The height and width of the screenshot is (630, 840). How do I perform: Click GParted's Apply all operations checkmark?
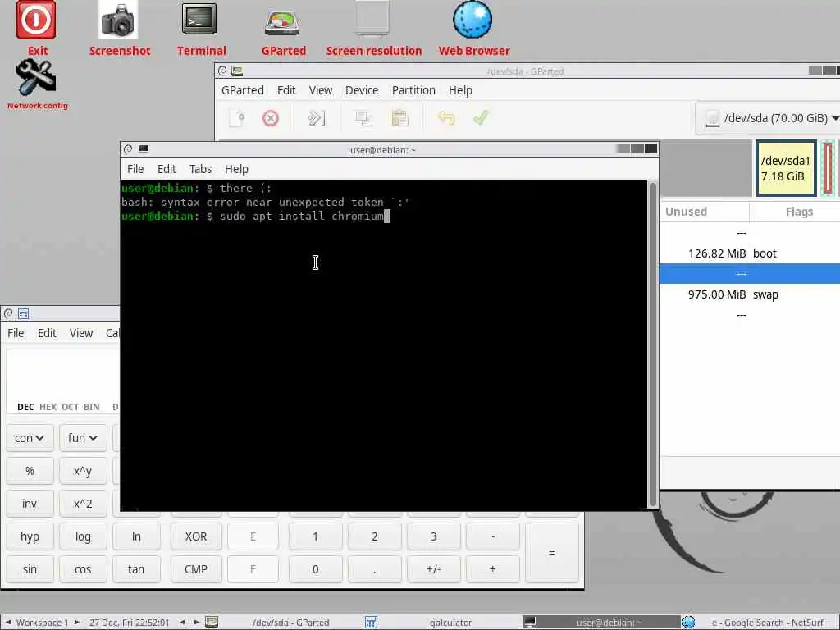481,118
